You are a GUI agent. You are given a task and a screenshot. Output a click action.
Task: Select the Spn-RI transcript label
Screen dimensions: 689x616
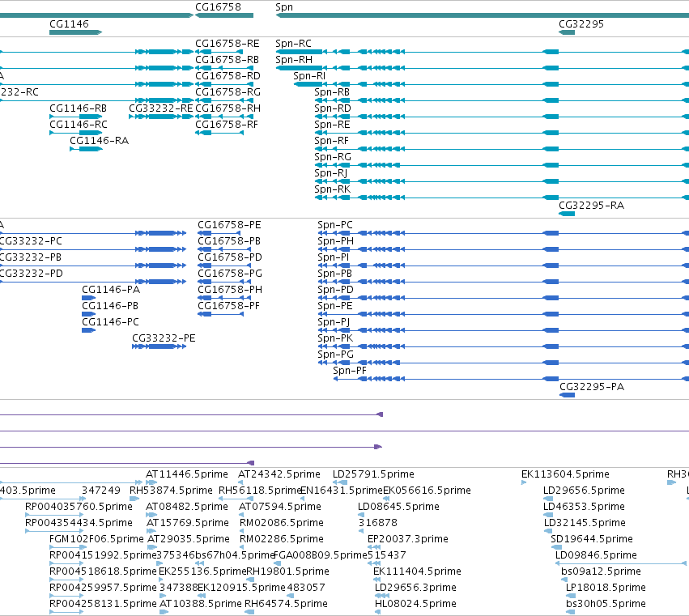tap(309, 76)
